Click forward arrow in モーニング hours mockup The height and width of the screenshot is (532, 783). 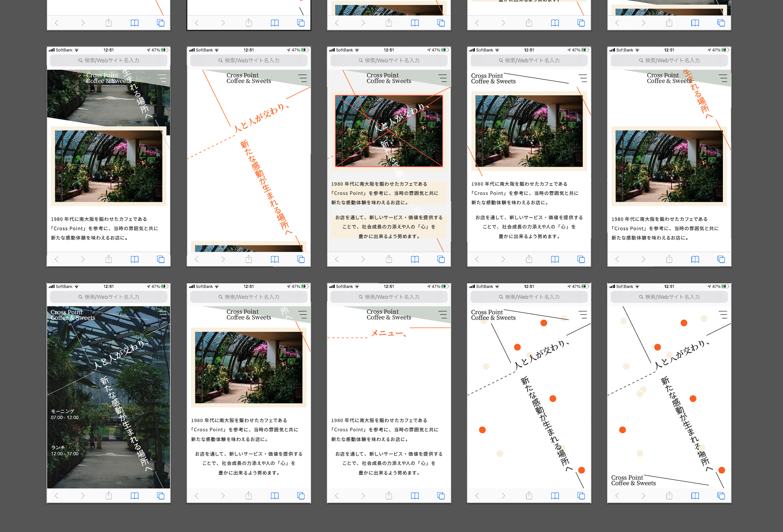[x=83, y=495]
